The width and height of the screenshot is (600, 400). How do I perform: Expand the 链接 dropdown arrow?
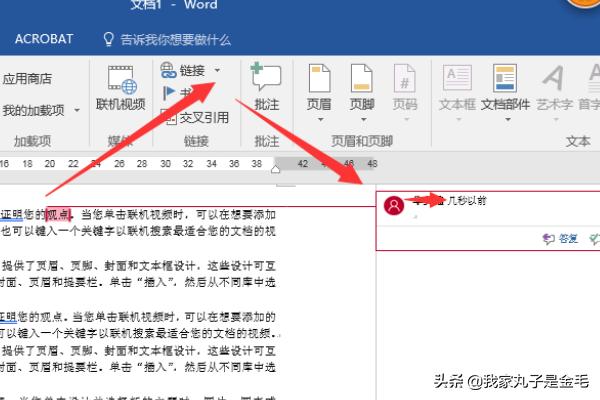coord(217,70)
